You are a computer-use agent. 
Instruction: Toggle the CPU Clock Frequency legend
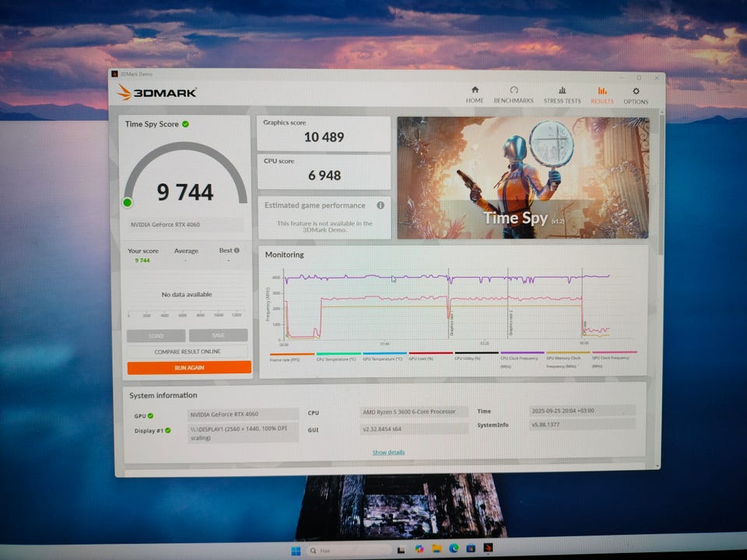(x=521, y=360)
